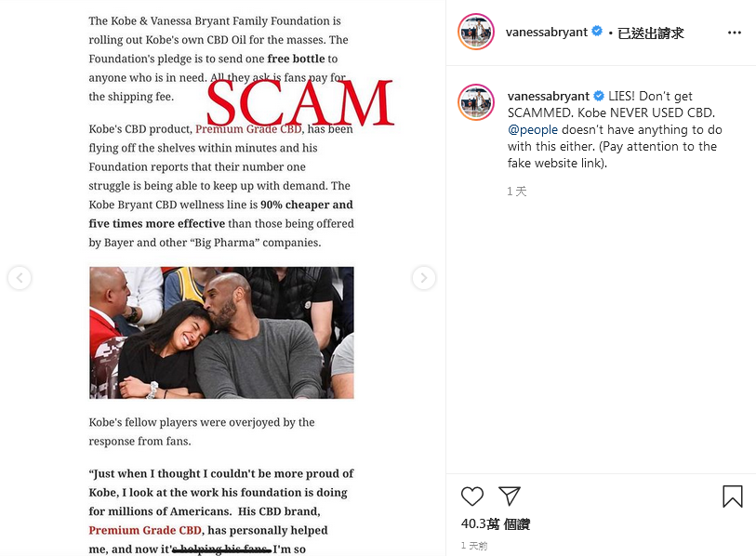Go to the next image with right arrow
The image size is (756, 556).
pos(424,278)
